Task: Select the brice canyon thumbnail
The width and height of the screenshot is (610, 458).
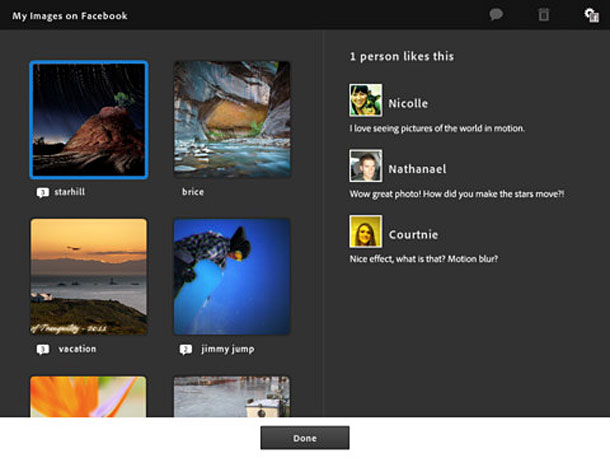Action: 232,120
